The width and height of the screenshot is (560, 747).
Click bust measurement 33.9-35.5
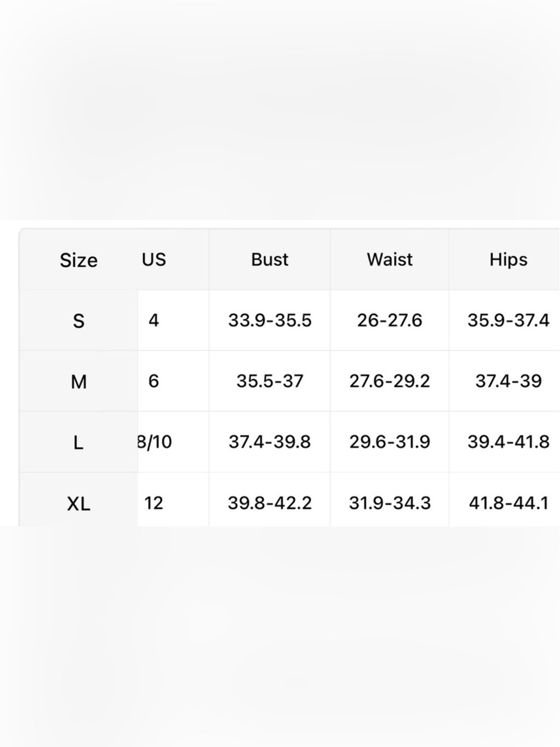tap(270, 321)
